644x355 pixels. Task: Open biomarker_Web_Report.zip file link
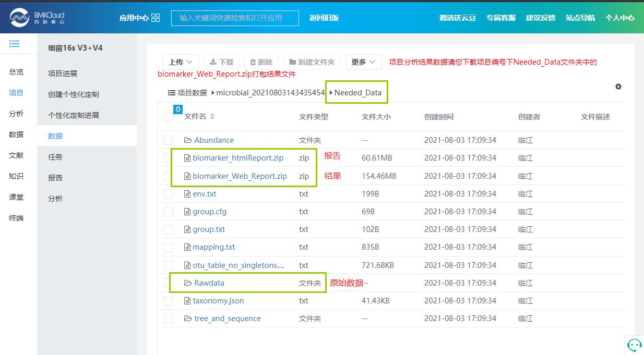pyautogui.click(x=240, y=176)
